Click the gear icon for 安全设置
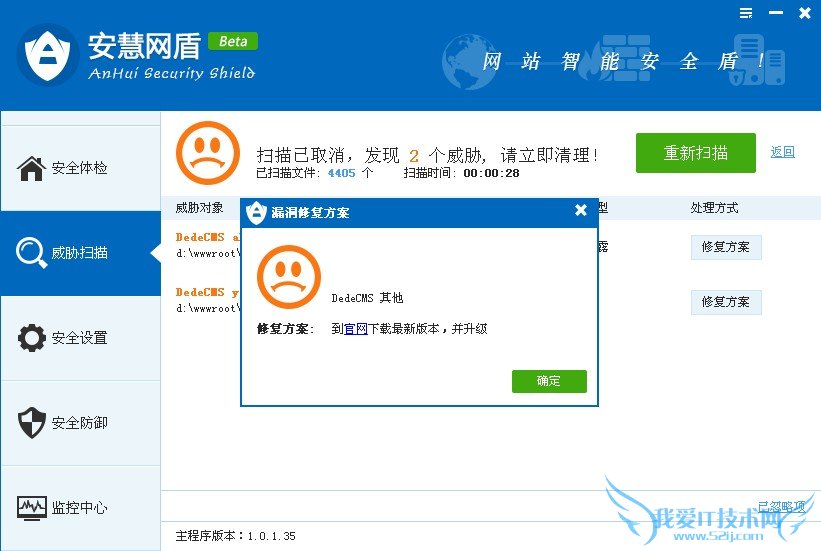Viewport: 821px width, 551px height. click(x=31, y=338)
